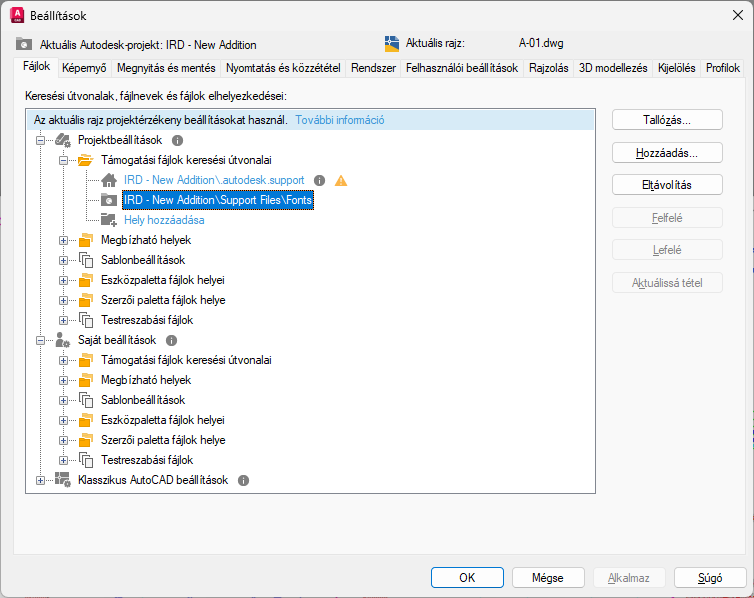Collapse project Támogatási fájlok keresési útvonalai node
754x598 pixels.
[63, 161]
